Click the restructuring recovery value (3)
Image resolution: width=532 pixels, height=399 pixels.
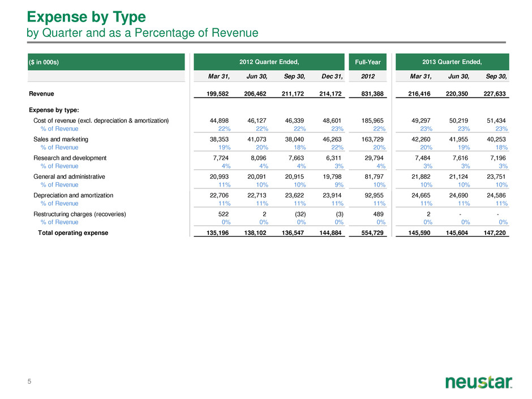click(x=340, y=214)
